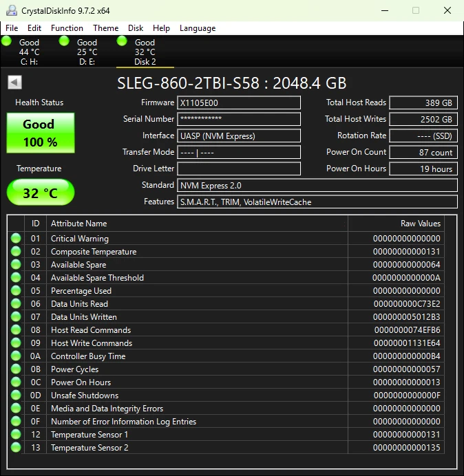Open the Language menu
This screenshot has width=464, height=476.
[x=198, y=28]
